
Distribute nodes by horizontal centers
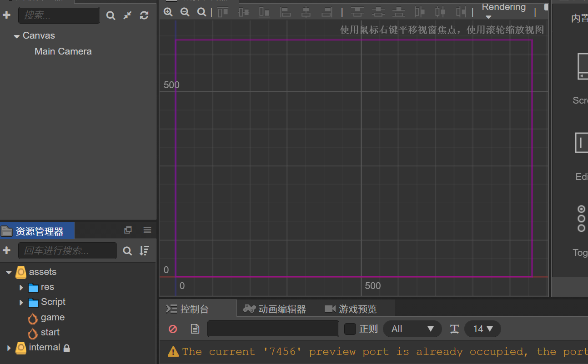440,12
